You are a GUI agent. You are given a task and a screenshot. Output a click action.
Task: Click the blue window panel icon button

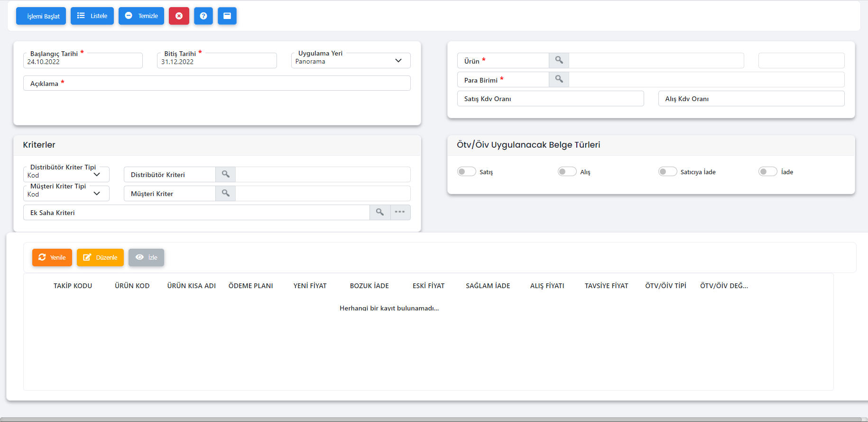(x=227, y=16)
